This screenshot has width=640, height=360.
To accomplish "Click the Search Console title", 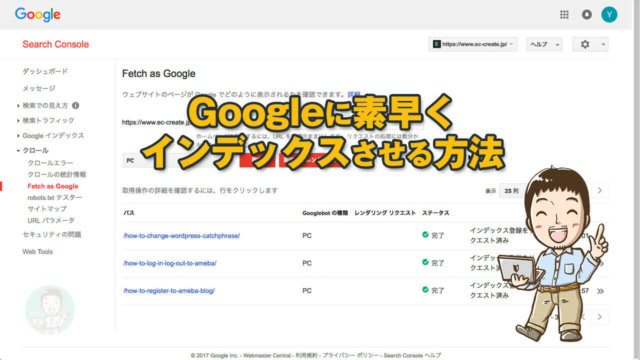I will [x=56, y=44].
